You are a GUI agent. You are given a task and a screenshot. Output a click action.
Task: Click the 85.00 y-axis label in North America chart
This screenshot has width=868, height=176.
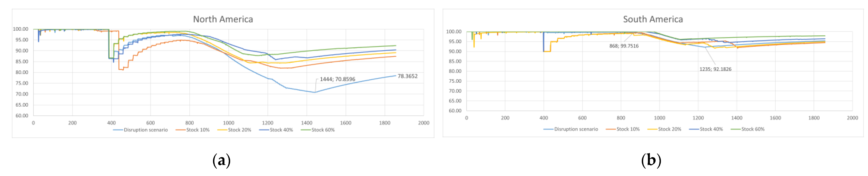22,62
